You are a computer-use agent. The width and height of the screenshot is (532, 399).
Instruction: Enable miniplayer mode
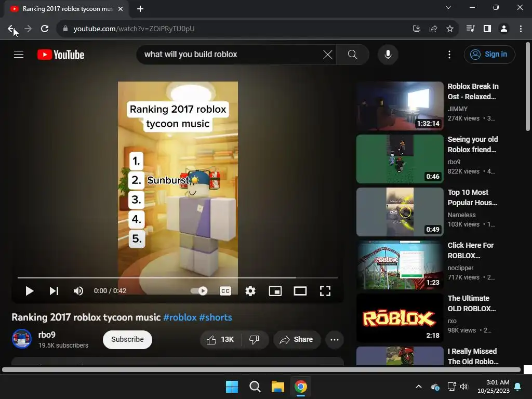[x=275, y=291]
